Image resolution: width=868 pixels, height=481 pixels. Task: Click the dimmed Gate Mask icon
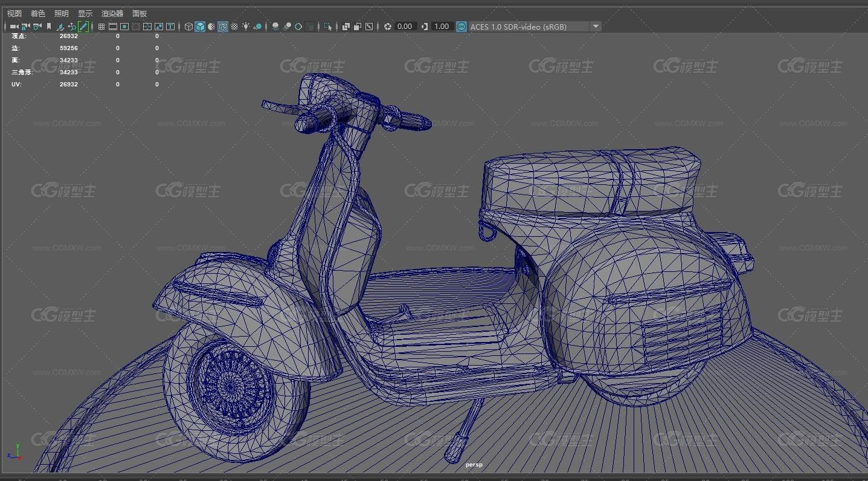[x=136, y=27]
